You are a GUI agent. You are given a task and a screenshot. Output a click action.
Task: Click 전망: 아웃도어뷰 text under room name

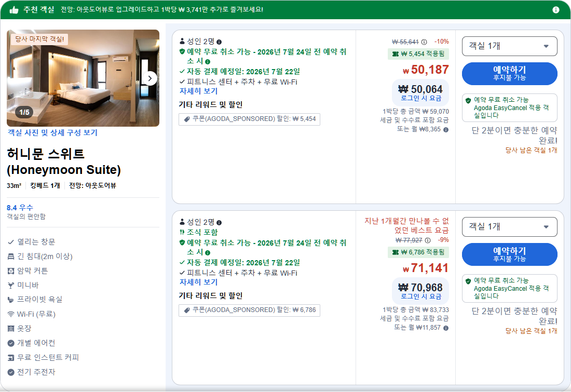click(92, 186)
